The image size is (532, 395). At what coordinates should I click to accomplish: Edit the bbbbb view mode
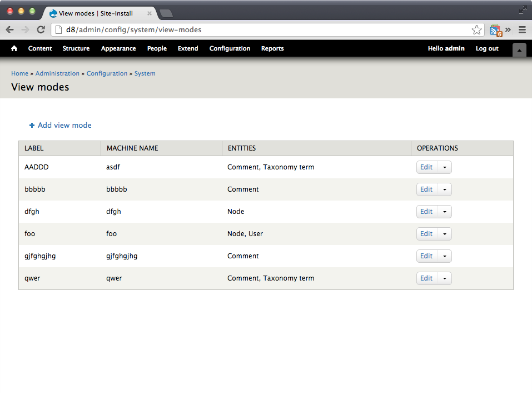click(426, 189)
